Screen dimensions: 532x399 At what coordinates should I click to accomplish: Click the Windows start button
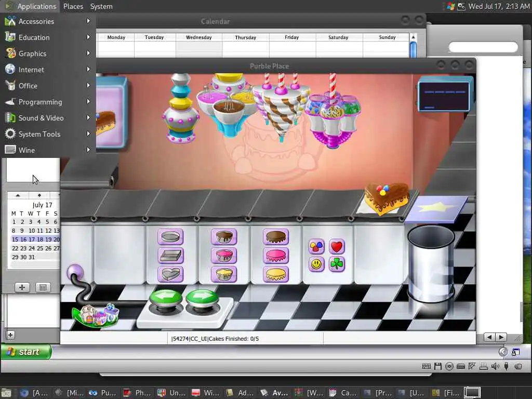pyautogui.click(x=26, y=352)
